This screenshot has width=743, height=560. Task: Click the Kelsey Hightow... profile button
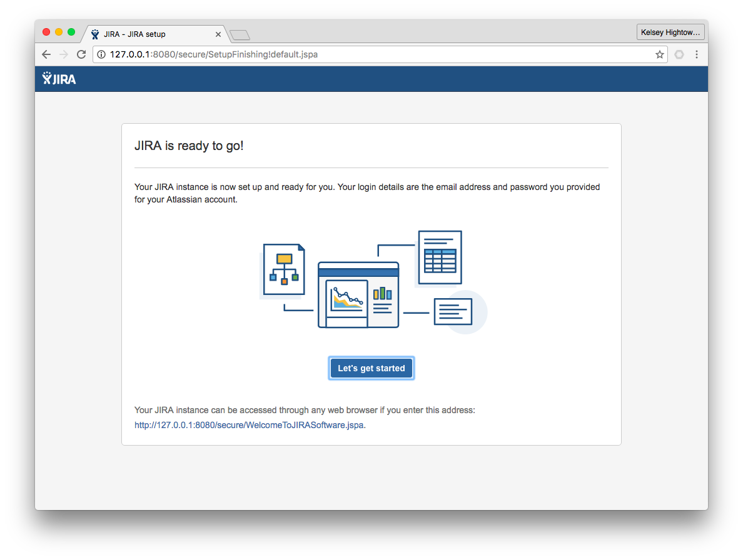click(x=670, y=32)
